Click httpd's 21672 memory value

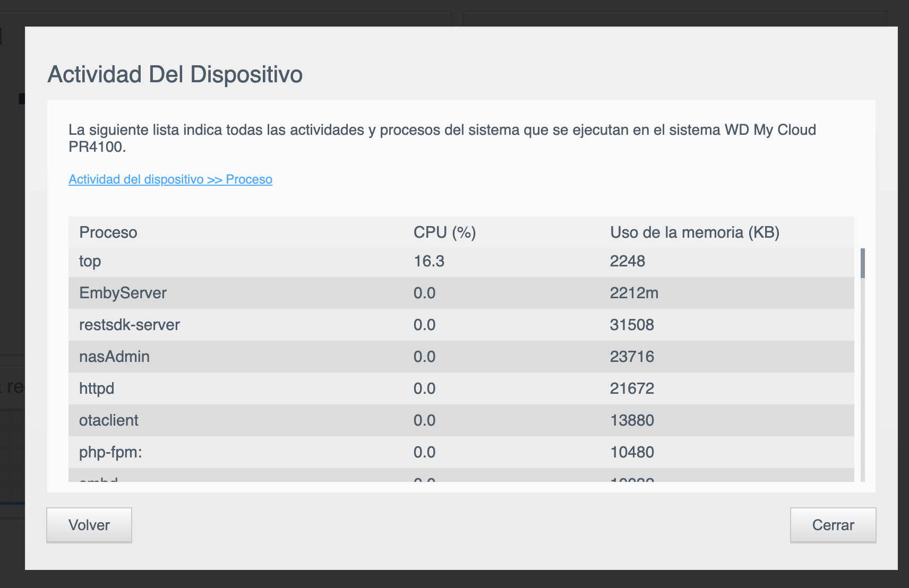tap(632, 388)
